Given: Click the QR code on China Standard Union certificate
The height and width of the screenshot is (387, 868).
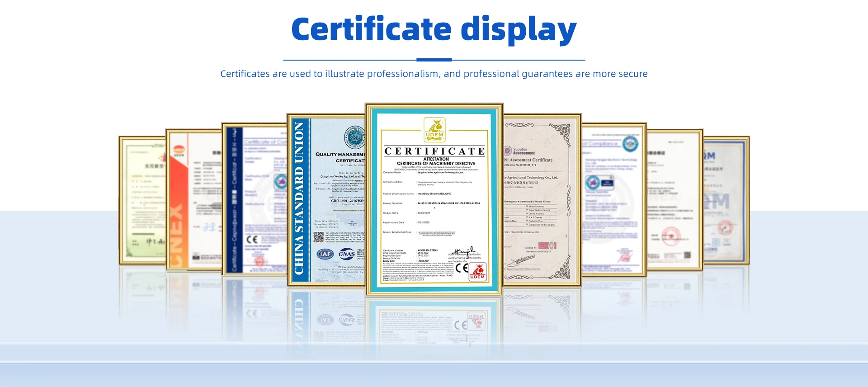Looking at the screenshot, I should click(319, 237).
